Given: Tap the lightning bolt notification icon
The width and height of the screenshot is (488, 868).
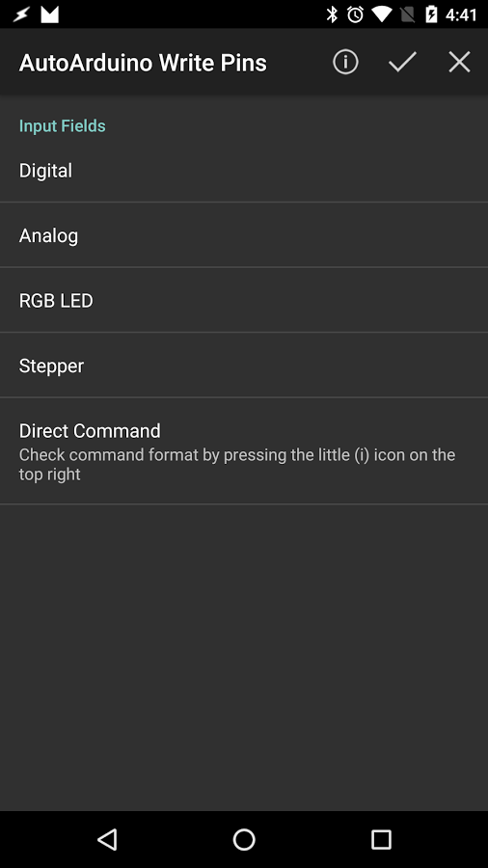Looking at the screenshot, I should [21, 14].
